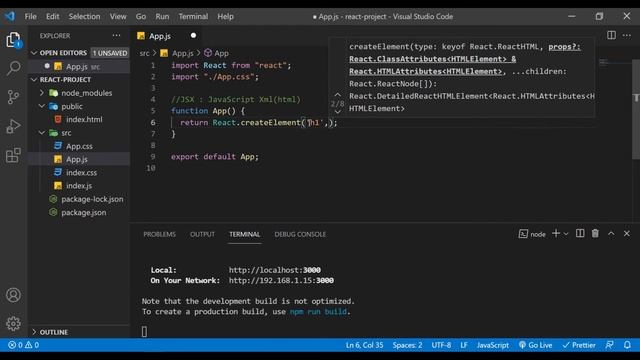Screen dimensions: 640x360
Task: Open the Help menu
Action: (x=225, y=16)
